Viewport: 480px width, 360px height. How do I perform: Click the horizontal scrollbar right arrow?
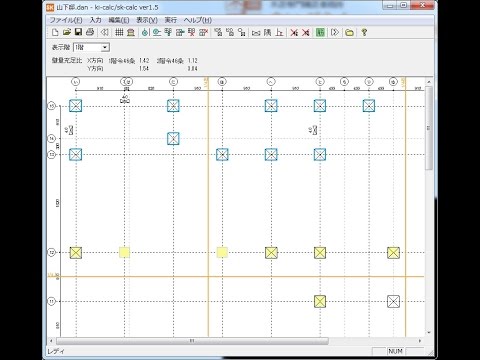[x=420, y=341]
